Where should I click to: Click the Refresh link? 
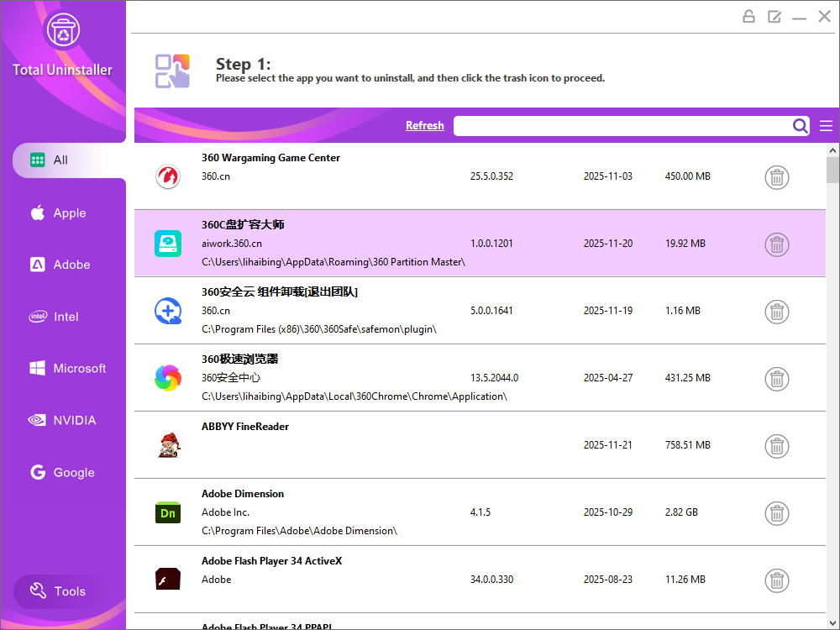tap(425, 125)
